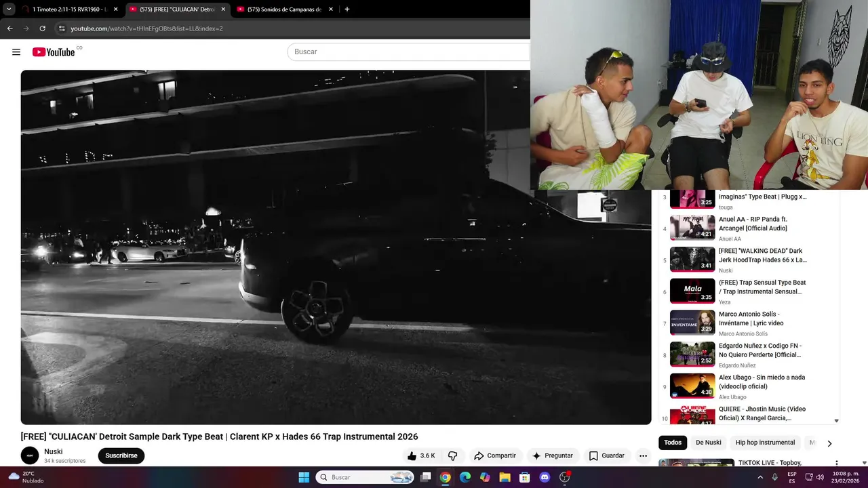Play Trap Sensual Type Beat thumbnail
The height and width of the screenshot is (488, 868).
pyautogui.click(x=692, y=291)
